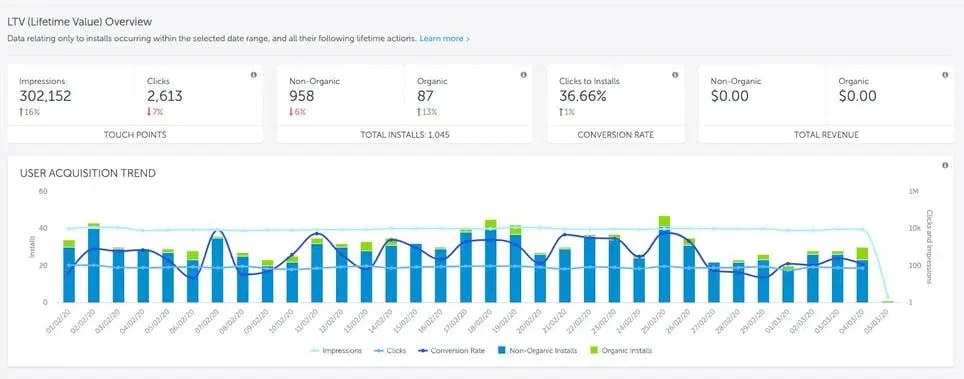
Task: Open info icon on Conversion Rate card
Action: (x=675, y=75)
